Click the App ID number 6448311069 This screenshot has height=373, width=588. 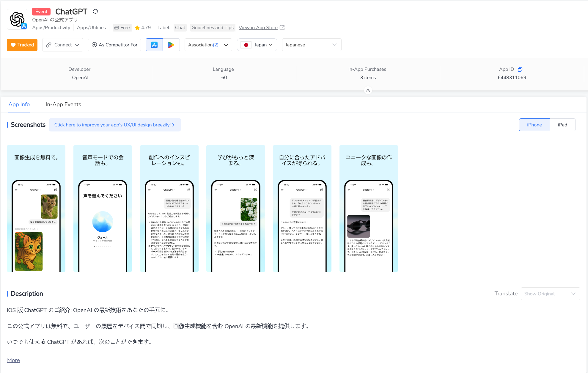[x=512, y=78]
